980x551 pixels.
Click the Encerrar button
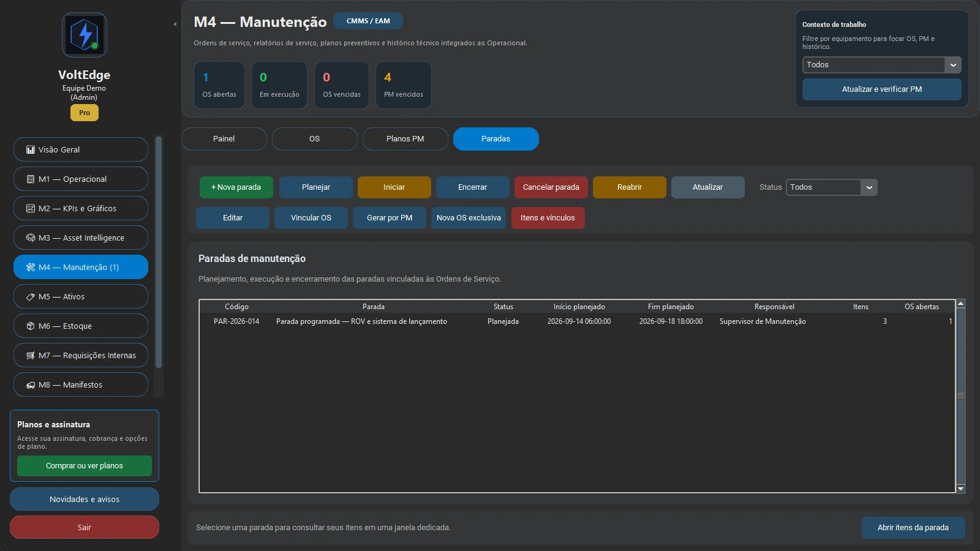(x=473, y=187)
